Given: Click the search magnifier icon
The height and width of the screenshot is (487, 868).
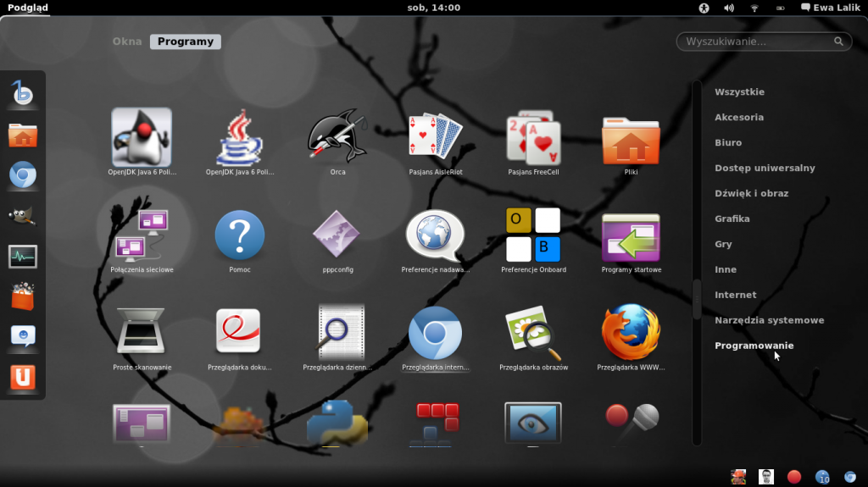Looking at the screenshot, I should point(838,42).
